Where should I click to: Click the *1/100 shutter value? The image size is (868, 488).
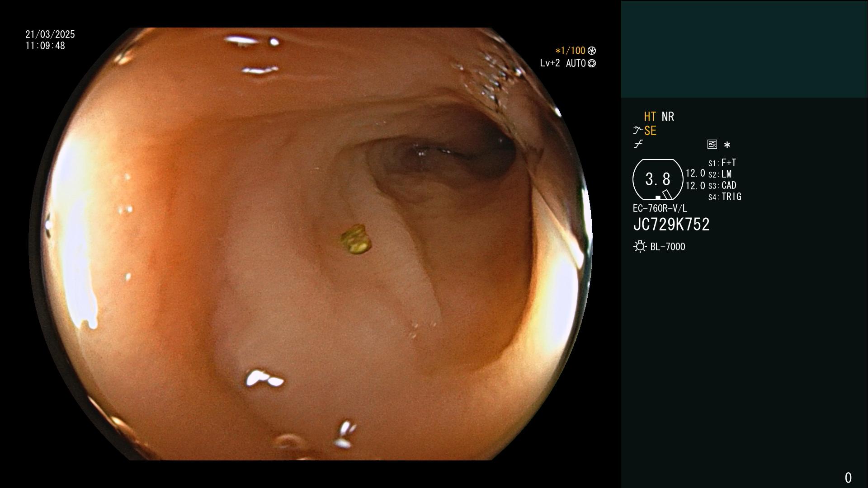pos(571,51)
